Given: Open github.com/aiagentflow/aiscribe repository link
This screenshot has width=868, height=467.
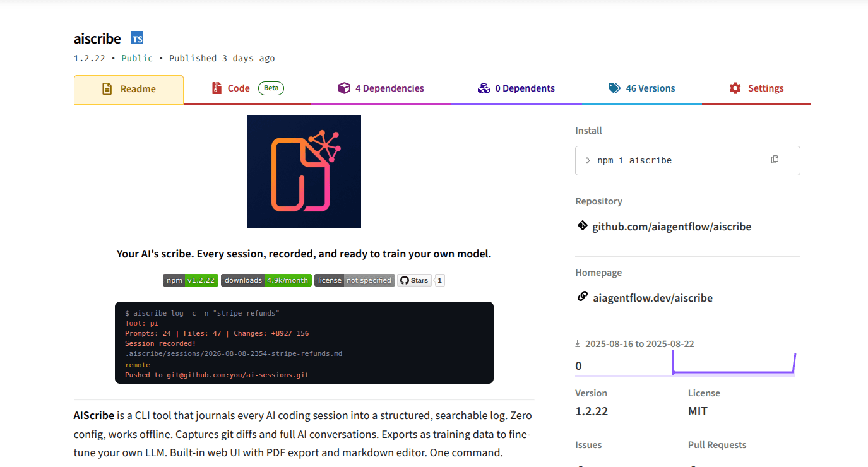Looking at the screenshot, I should (x=672, y=227).
